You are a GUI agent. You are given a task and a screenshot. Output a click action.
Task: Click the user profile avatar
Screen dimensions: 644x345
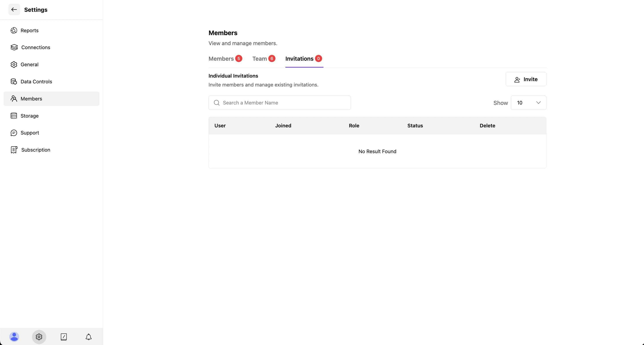(14, 337)
